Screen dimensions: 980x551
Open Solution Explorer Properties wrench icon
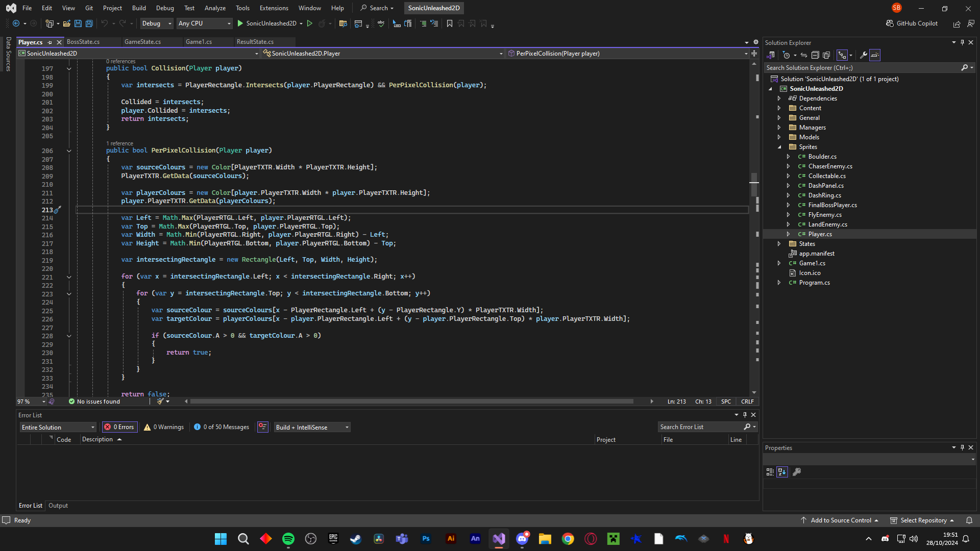click(863, 55)
